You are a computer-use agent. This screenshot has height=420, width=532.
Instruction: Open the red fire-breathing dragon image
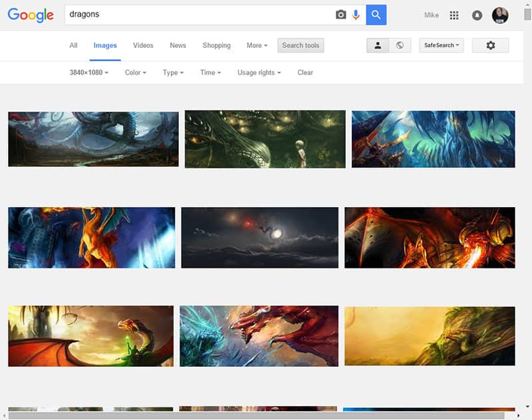[x=430, y=238]
